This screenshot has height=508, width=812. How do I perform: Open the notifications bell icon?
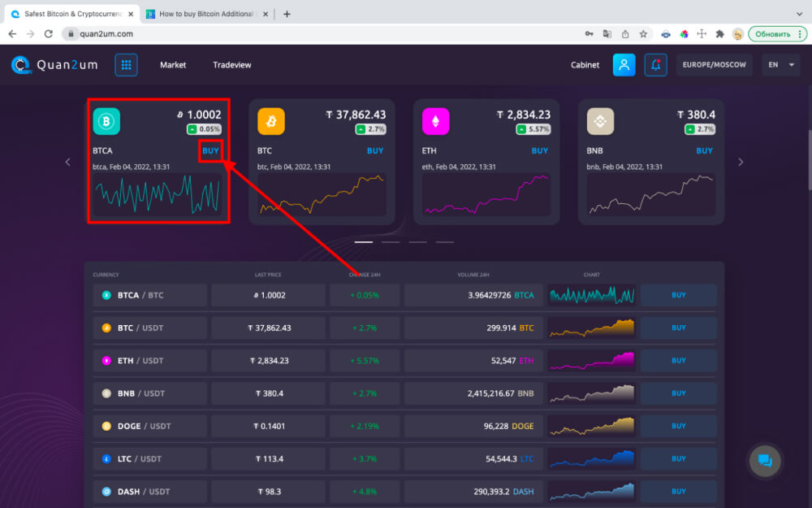[655, 65]
